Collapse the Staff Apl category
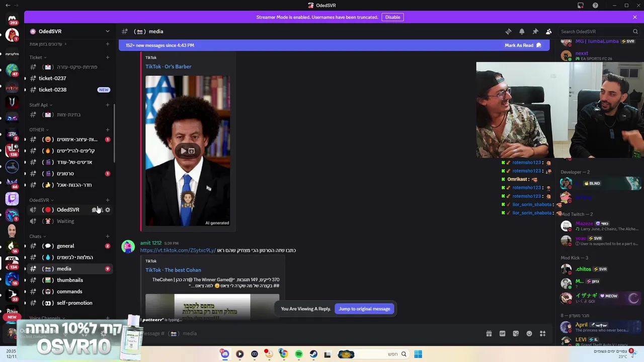The width and height of the screenshot is (644, 362). (40, 105)
